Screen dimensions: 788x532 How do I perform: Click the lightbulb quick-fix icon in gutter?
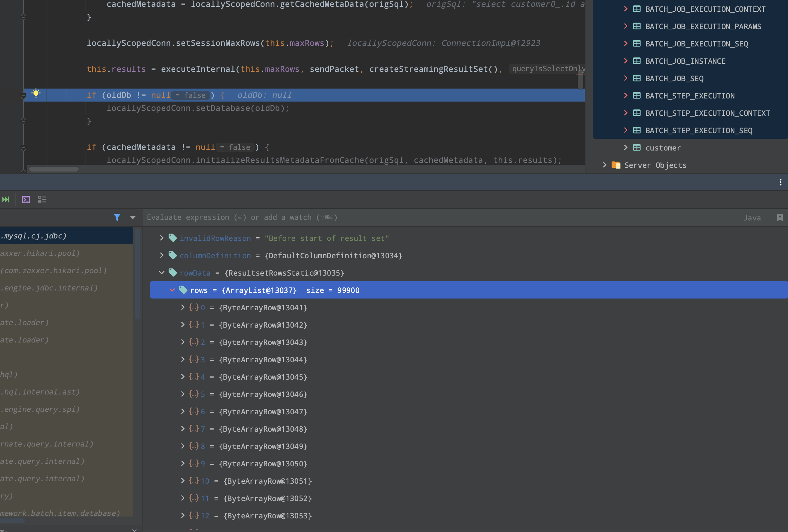click(x=36, y=93)
